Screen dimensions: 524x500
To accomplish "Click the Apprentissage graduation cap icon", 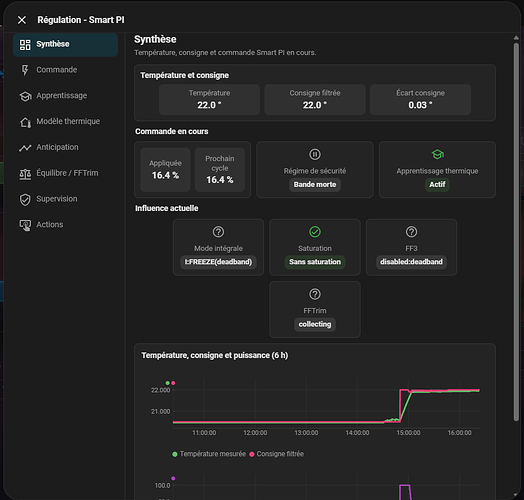I will (25, 96).
